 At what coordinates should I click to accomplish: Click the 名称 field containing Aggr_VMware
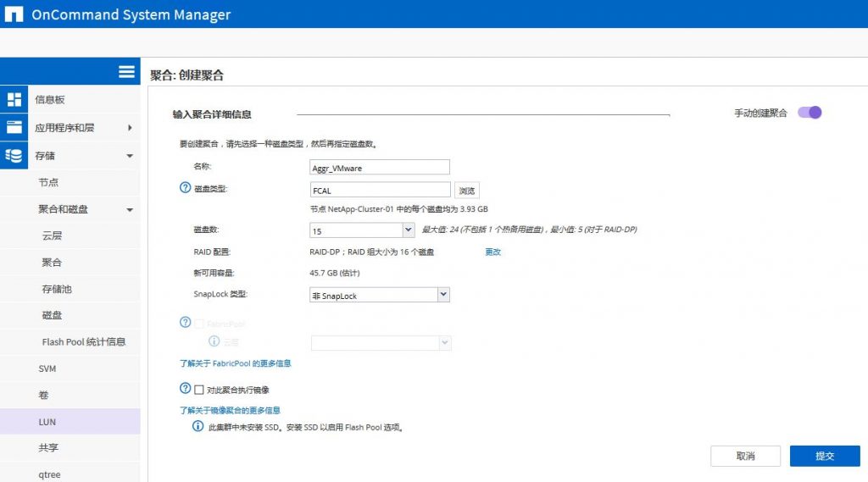379,167
